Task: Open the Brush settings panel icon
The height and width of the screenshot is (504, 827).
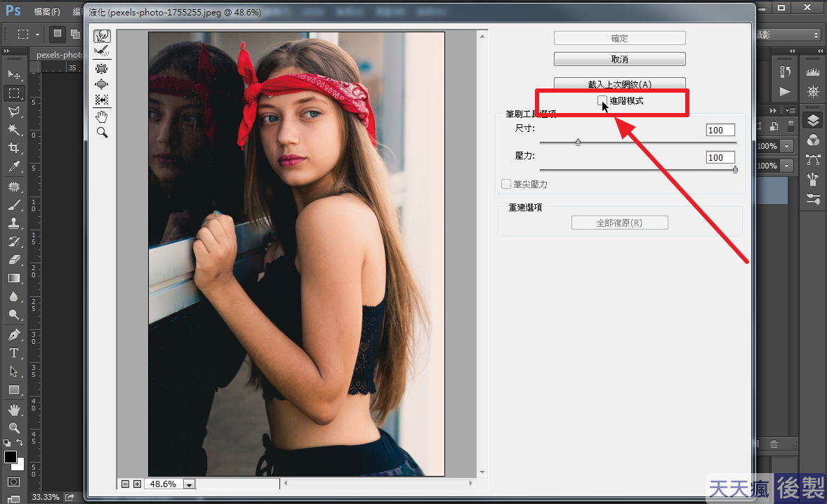Action: tap(813, 199)
